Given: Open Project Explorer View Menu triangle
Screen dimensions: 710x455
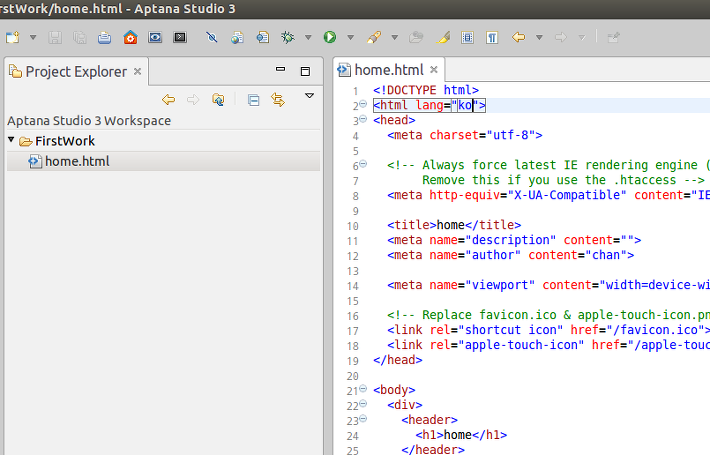Looking at the screenshot, I should tap(309, 96).
